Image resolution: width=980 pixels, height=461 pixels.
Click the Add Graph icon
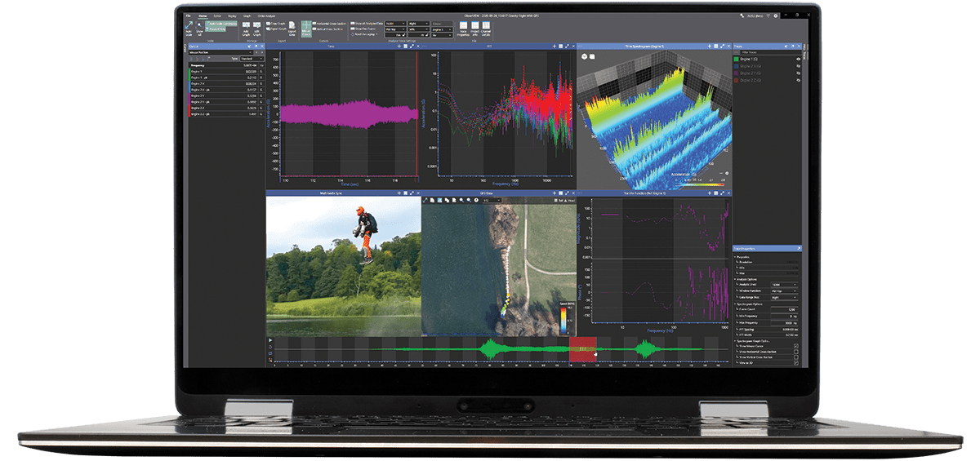[x=246, y=27]
